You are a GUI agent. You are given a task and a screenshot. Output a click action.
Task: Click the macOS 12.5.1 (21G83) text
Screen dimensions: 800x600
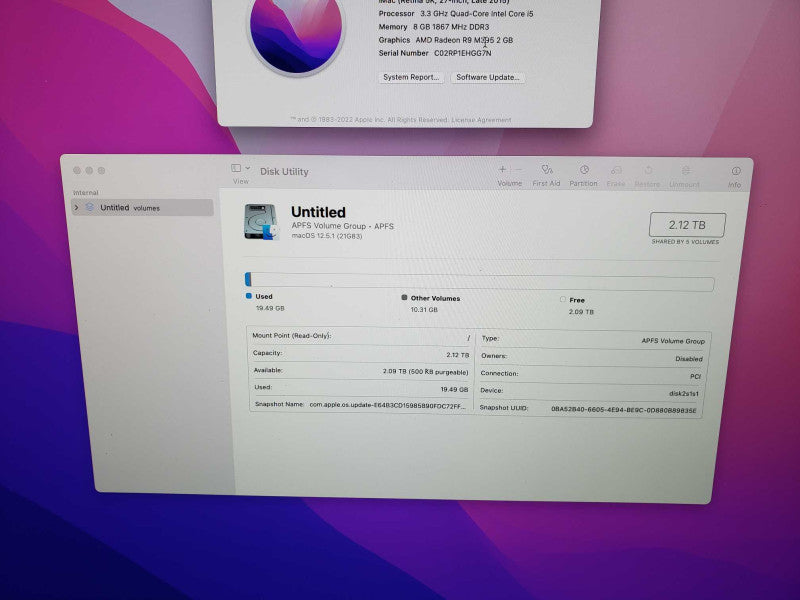coord(327,236)
